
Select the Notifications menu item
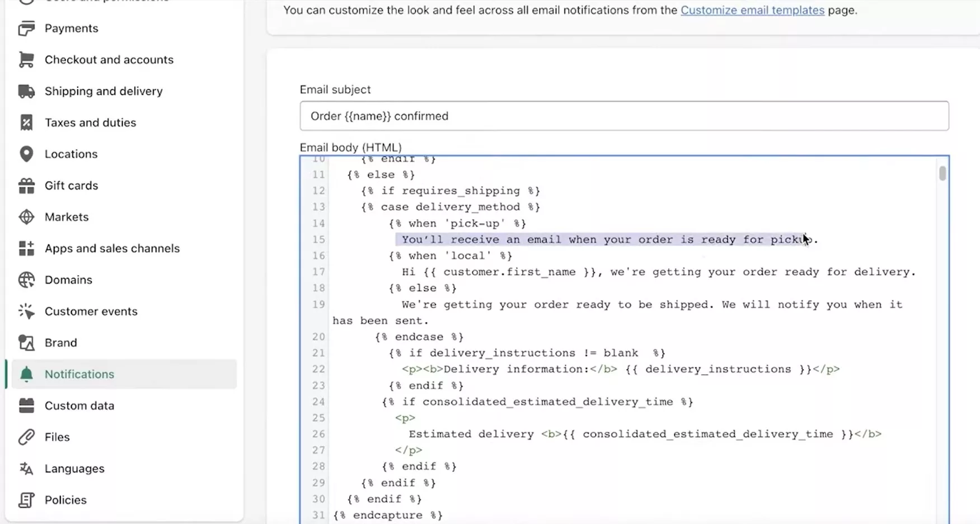point(124,374)
